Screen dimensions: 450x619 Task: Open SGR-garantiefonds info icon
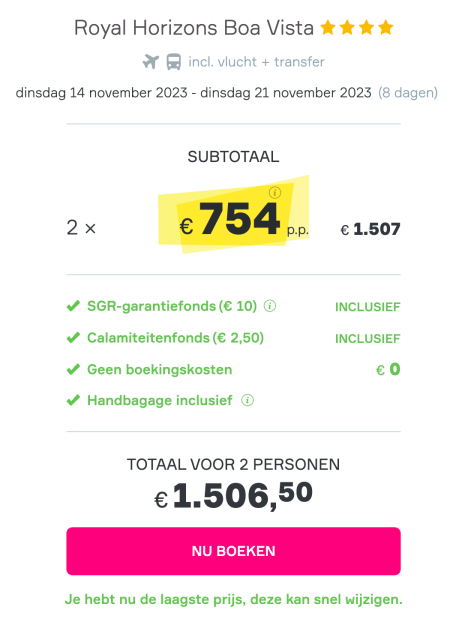[270, 306]
